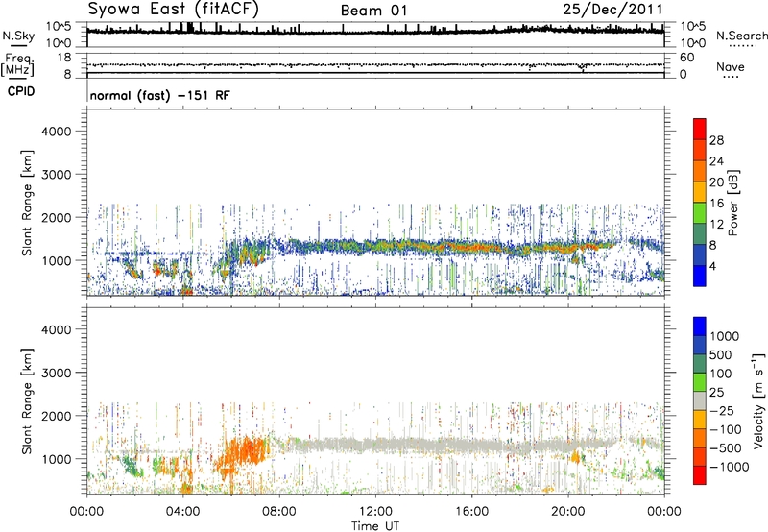Click the red bottom of the velocity colorbar
Screen dimensions: 768x532
700,475
